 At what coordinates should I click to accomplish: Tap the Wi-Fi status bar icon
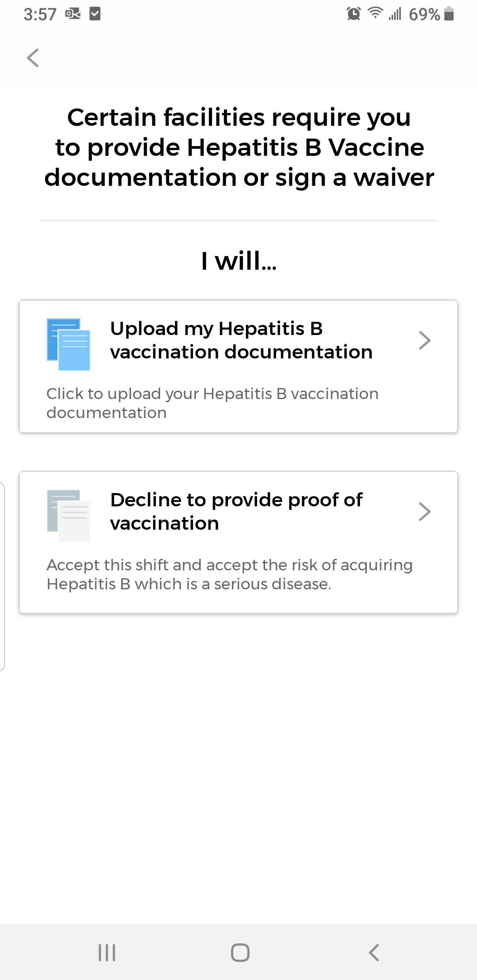click(x=375, y=13)
